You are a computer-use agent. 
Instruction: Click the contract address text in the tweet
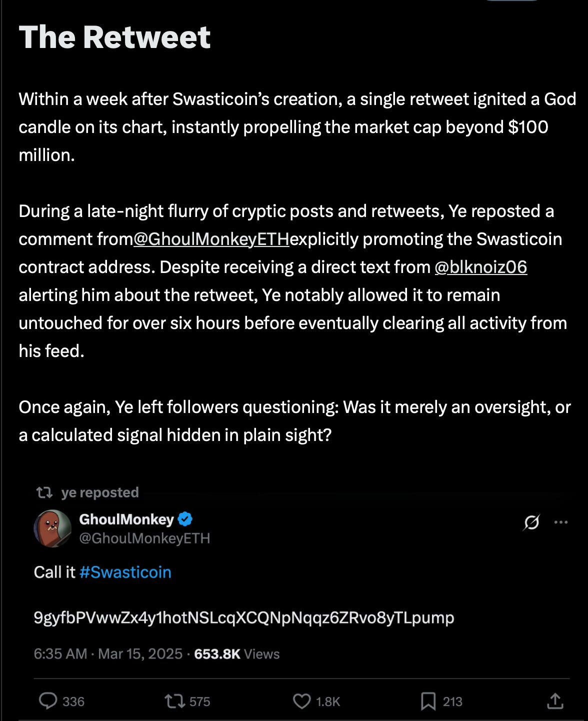tap(243, 618)
